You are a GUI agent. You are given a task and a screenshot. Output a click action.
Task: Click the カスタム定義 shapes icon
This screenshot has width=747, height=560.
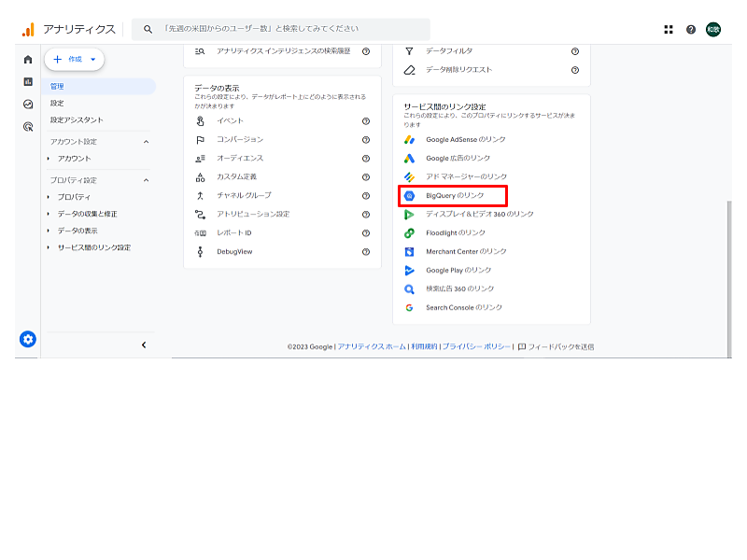[x=200, y=177]
